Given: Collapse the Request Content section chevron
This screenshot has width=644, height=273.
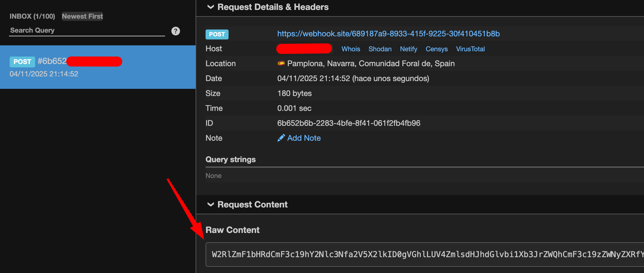Looking at the screenshot, I should click(x=211, y=204).
